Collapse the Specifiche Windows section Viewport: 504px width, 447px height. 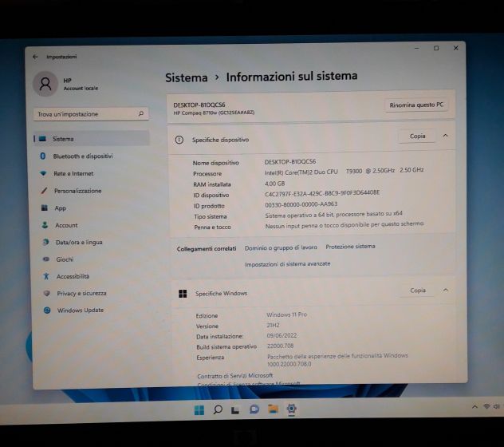[446, 290]
